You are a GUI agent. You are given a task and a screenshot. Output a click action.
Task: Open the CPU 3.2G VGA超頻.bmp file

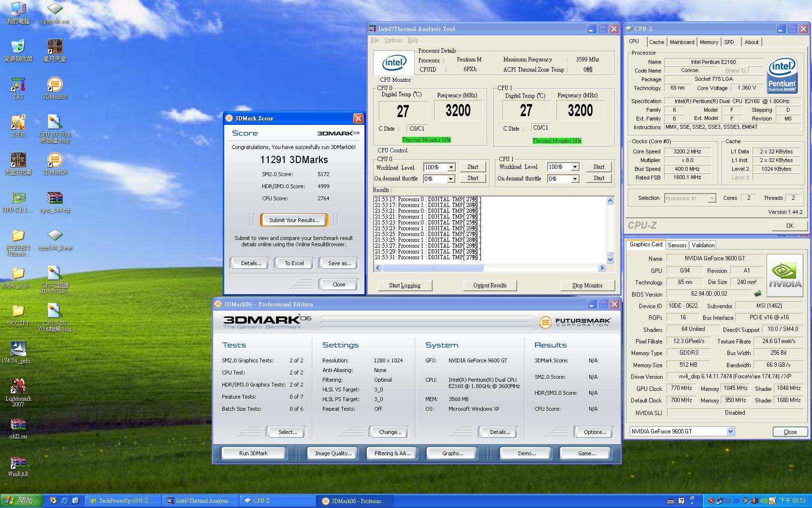tap(55, 317)
